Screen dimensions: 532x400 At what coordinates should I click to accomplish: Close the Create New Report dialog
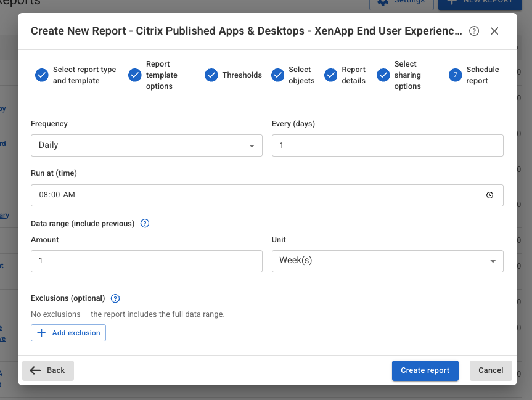tap(494, 31)
